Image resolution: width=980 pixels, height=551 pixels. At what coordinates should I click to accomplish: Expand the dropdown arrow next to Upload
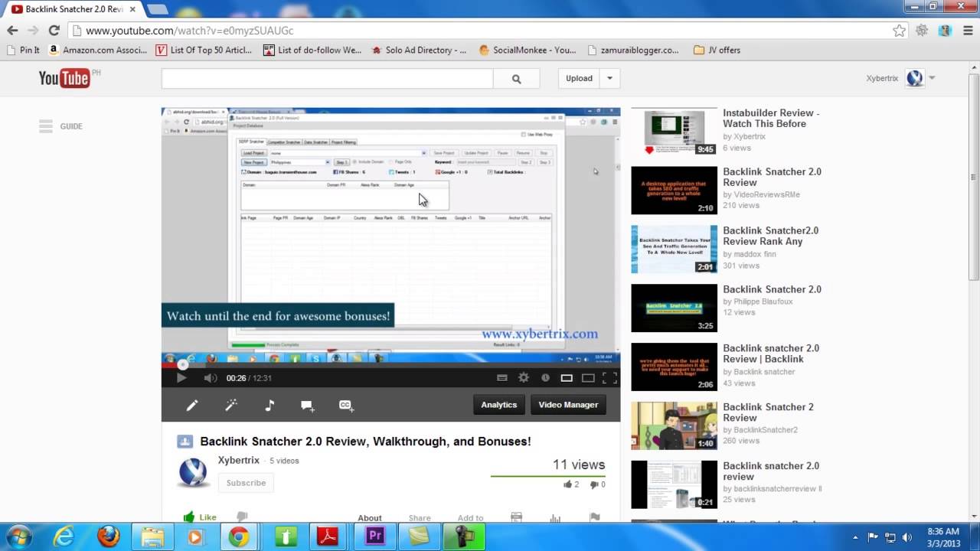coord(609,78)
